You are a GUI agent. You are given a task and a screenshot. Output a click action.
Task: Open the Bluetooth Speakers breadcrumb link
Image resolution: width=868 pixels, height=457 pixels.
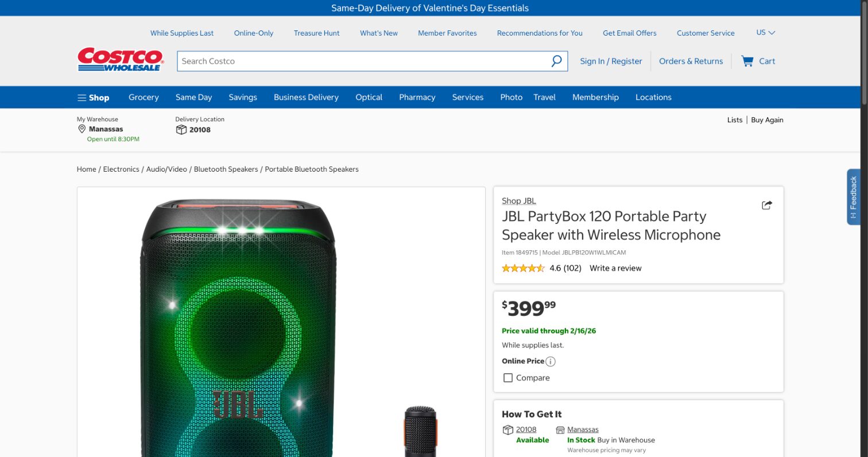[226, 169]
